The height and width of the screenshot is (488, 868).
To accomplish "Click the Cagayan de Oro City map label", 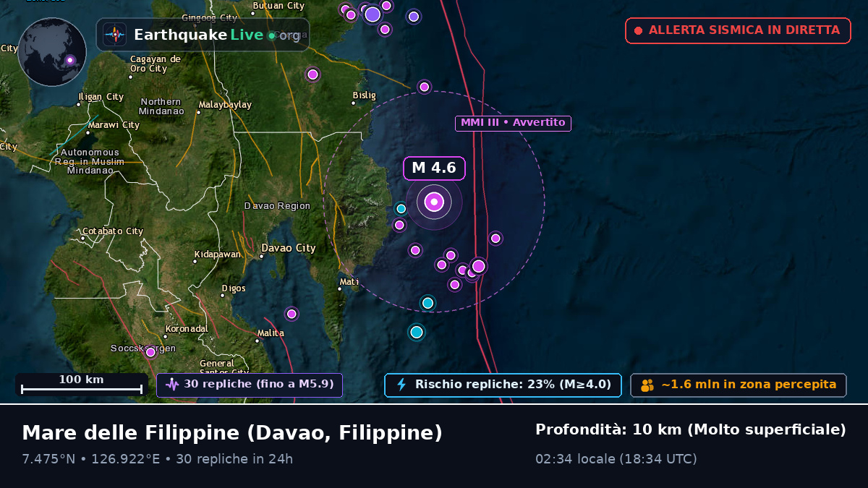I will pos(156,64).
